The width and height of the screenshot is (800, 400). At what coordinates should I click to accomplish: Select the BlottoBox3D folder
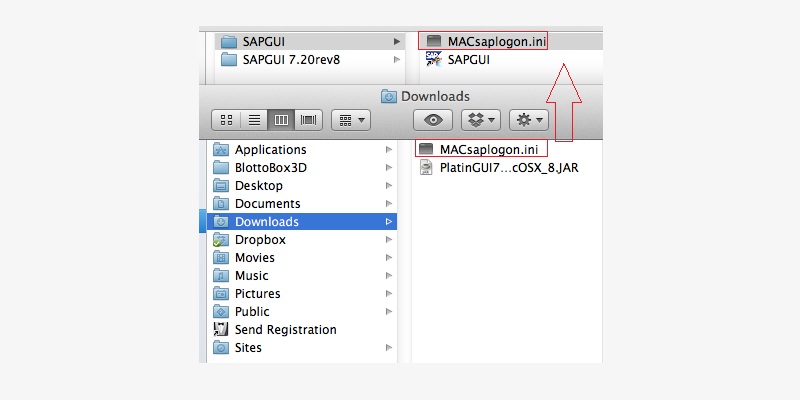[302, 167]
